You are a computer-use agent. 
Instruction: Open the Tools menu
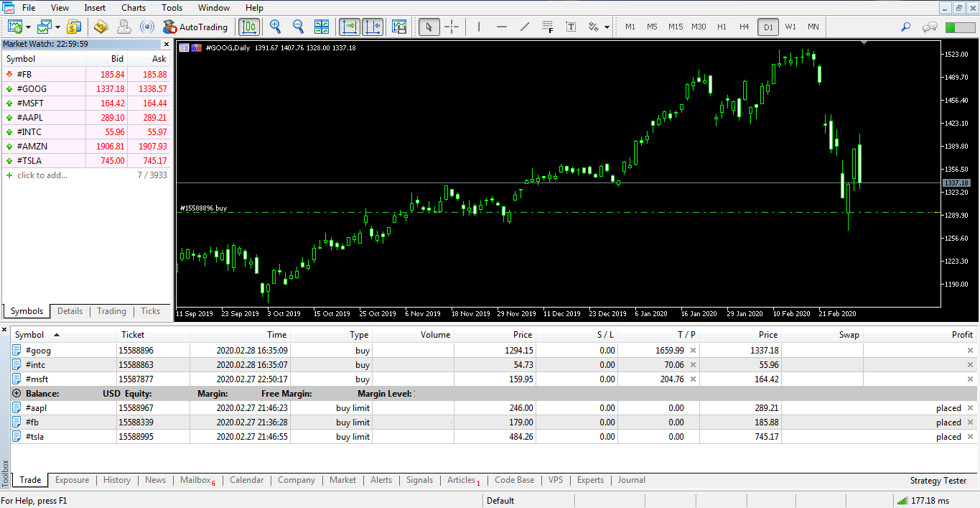point(172,8)
